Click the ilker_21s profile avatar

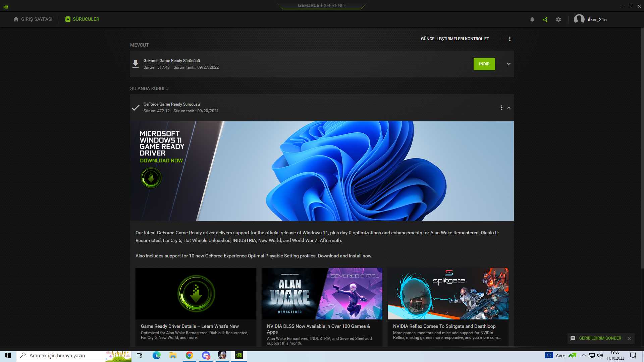579,19
